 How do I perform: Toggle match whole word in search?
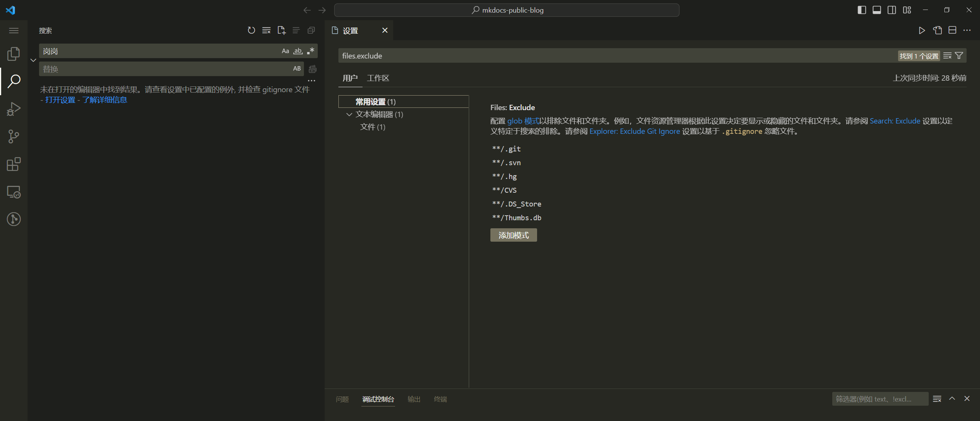click(298, 51)
